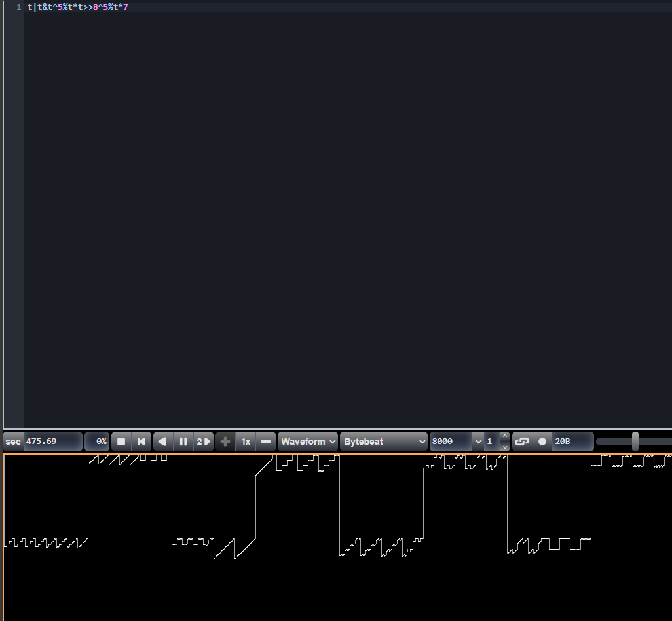Expand the 8000 sample rate dropdown
Viewport: 672px width, 621px height.
point(478,442)
